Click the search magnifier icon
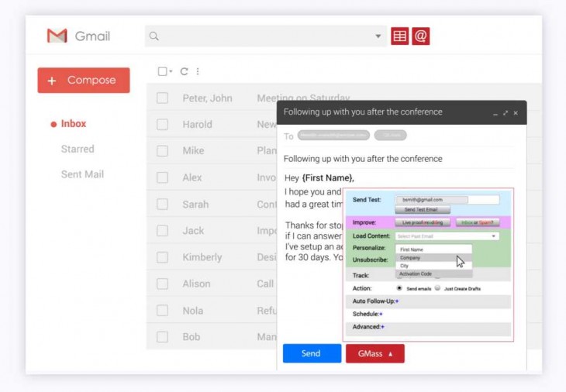 (x=154, y=36)
